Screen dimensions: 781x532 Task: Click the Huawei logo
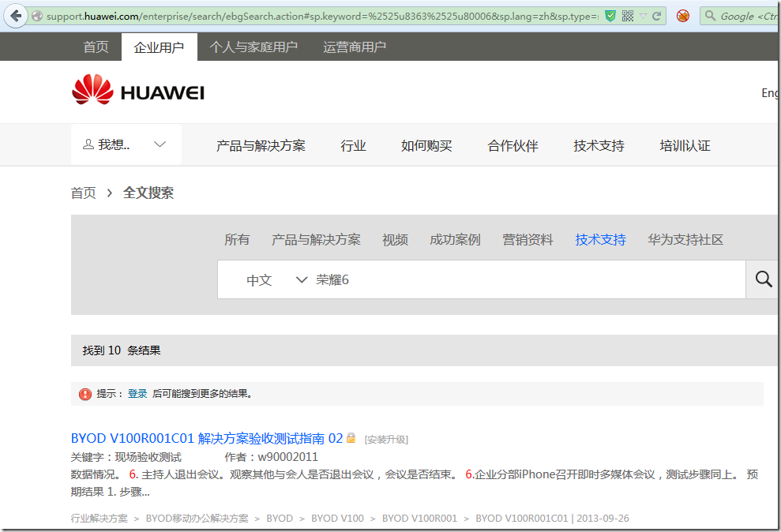(138, 90)
